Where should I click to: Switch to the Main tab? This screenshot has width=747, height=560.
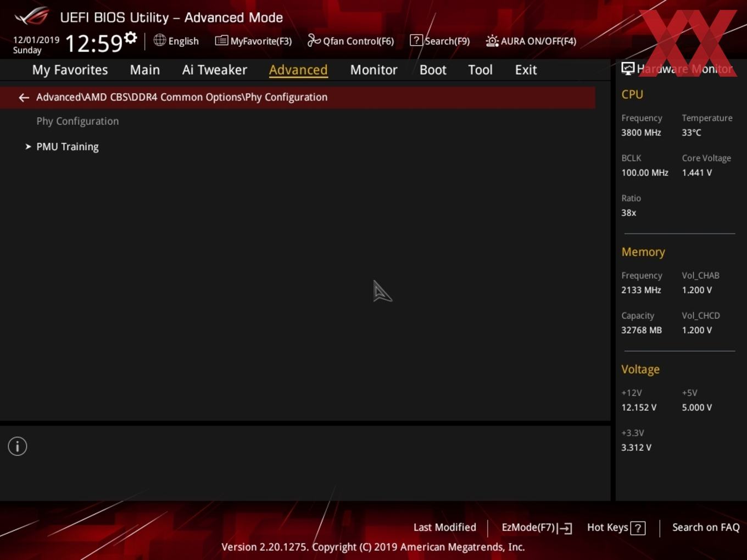[145, 70]
